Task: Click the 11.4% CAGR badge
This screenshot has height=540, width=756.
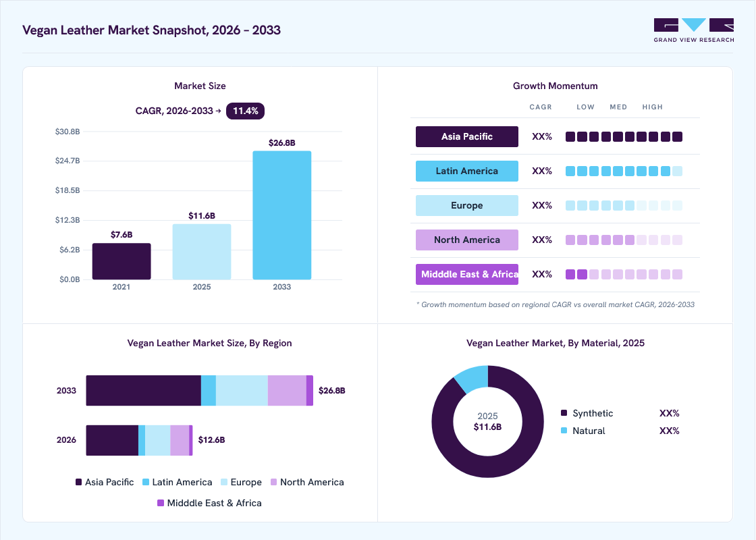Action: click(246, 111)
